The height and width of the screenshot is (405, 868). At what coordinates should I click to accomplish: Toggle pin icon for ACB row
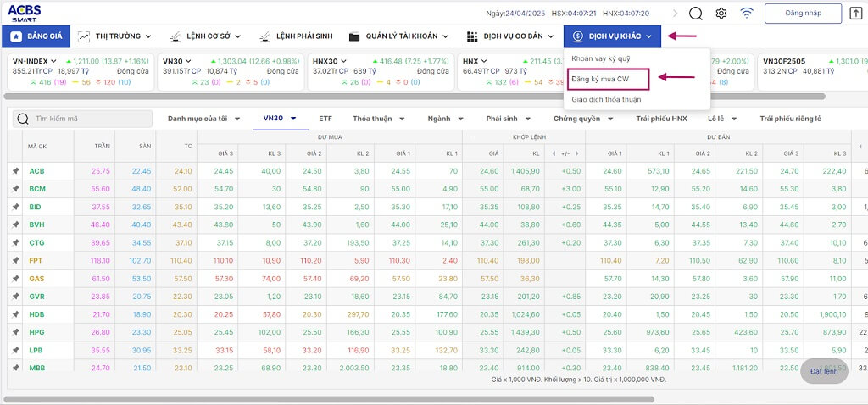tap(15, 171)
